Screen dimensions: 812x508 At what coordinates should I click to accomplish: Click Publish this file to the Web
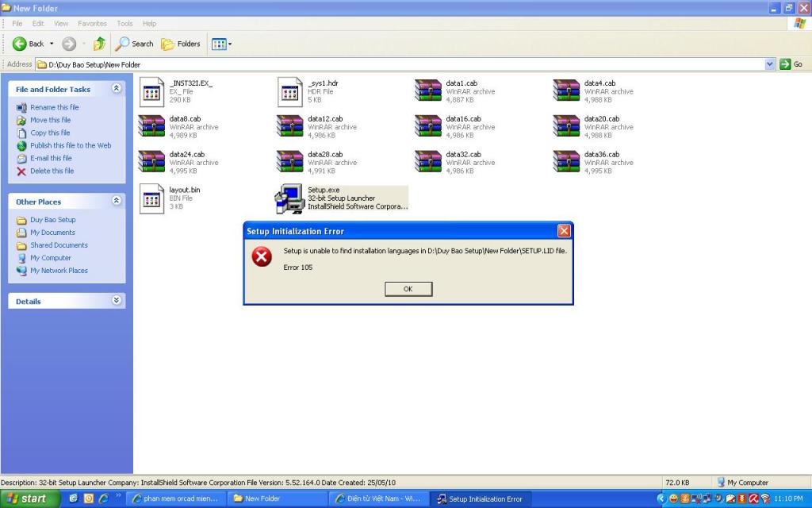(x=71, y=145)
